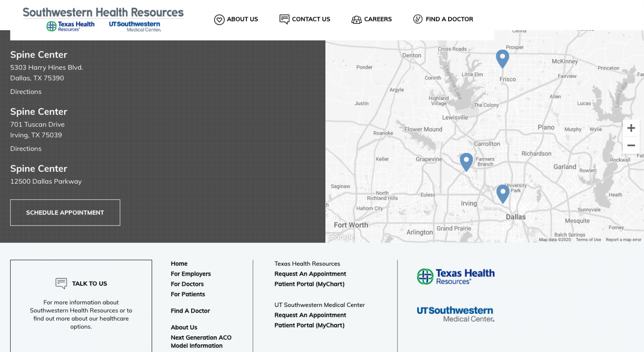The width and height of the screenshot is (644, 352).
Task: Open the Southwestern Health Resources header logo
Action: pyautogui.click(x=103, y=19)
